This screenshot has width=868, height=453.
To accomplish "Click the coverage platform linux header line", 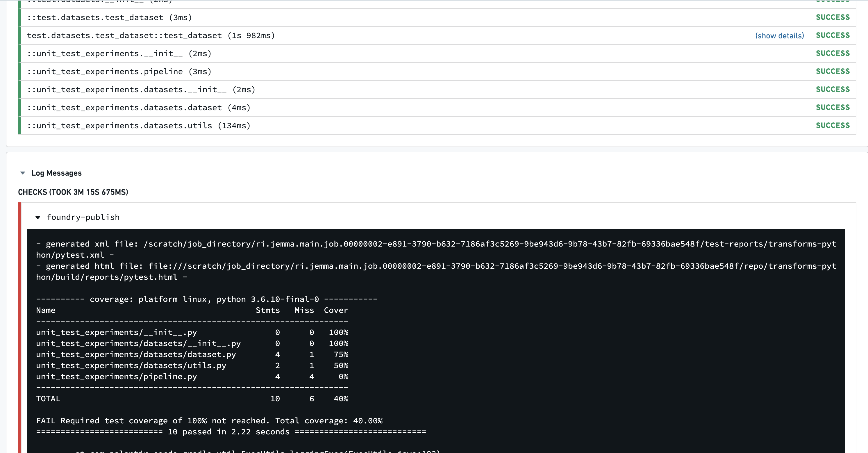I will point(207,299).
